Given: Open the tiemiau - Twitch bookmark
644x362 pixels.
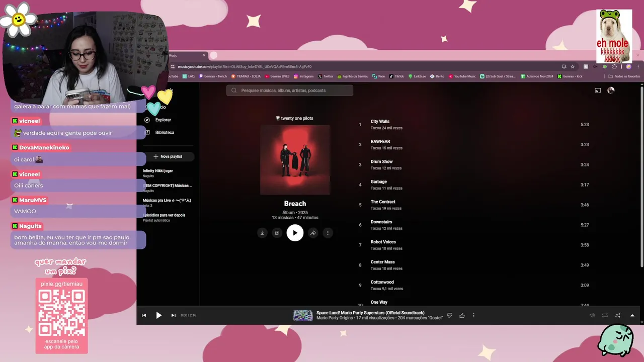Looking at the screenshot, I should point(213,76).
